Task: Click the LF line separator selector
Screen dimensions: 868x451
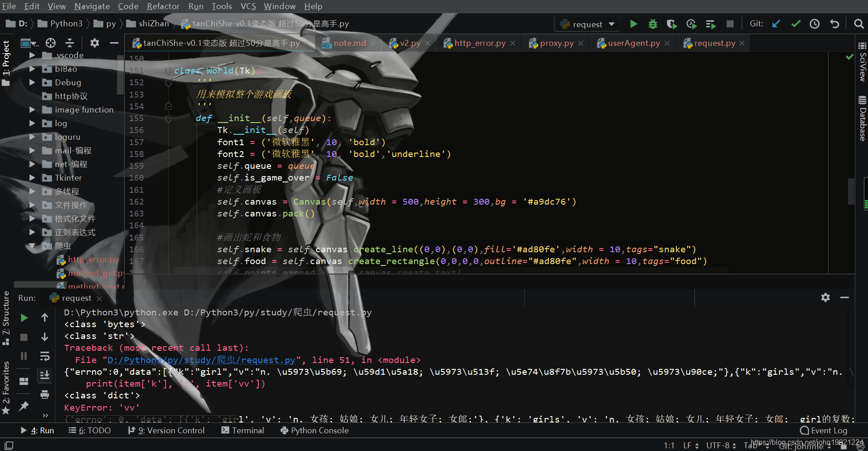Action: coord(690,446)
